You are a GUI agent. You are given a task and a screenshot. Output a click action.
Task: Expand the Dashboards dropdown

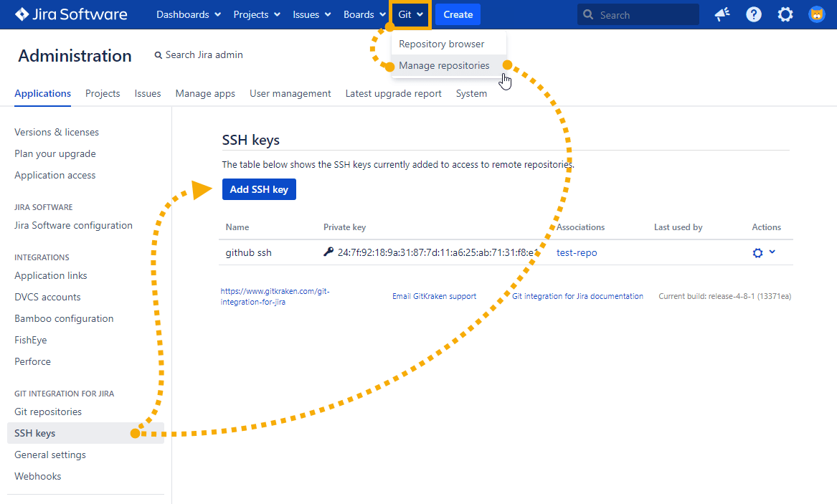tap(189, 14)
